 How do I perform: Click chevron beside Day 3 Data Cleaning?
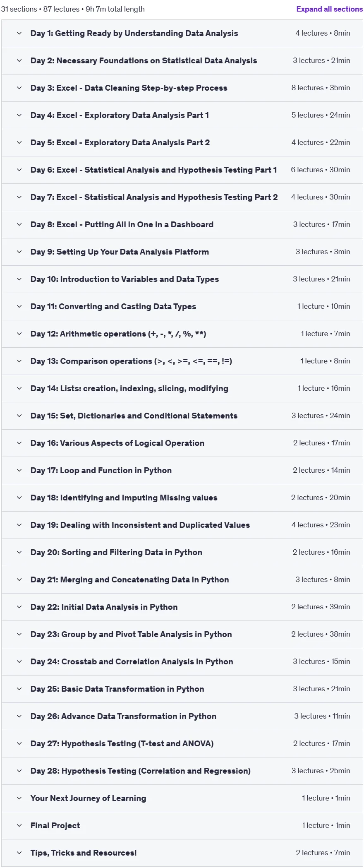(19, 88)
